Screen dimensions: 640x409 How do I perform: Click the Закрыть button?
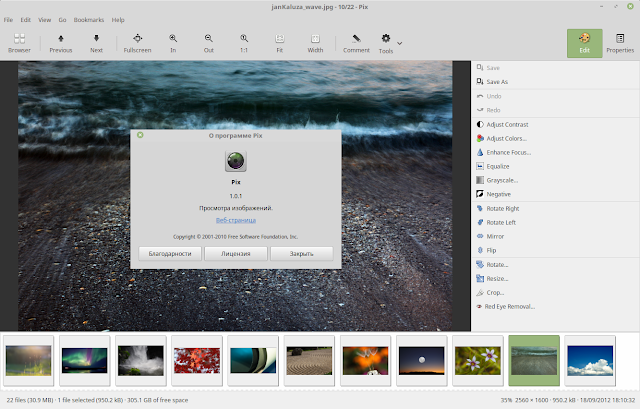302,253
